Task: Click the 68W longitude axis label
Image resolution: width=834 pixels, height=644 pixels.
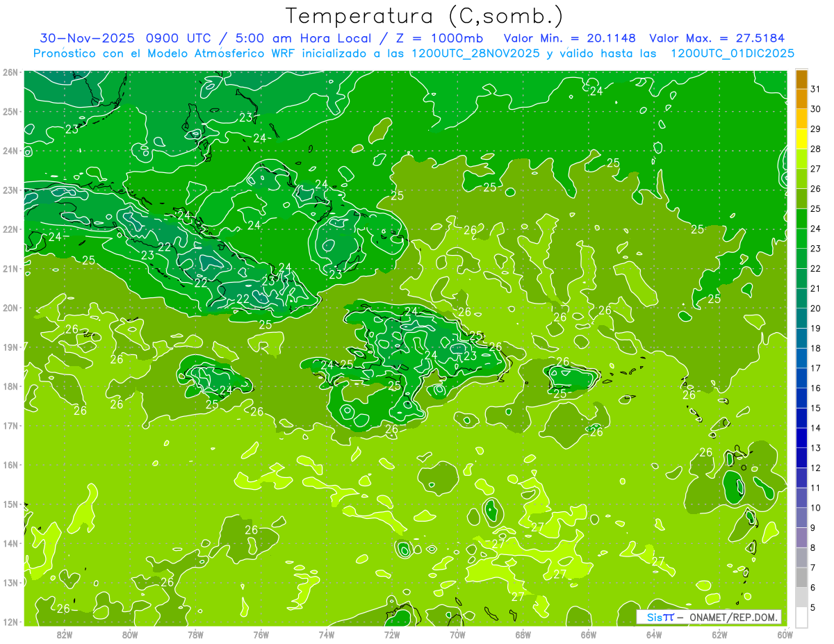Action: (x=523, y=634)
